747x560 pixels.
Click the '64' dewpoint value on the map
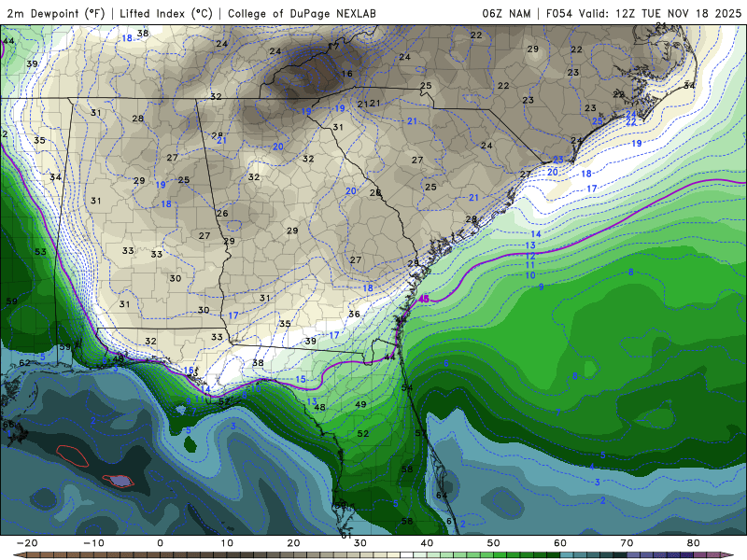(442, 496)
